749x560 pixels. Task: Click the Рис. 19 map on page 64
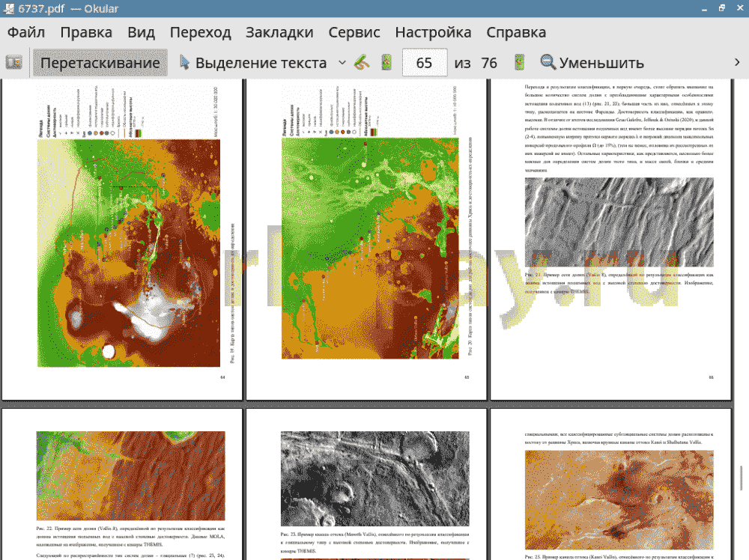[x=129, y=253]
